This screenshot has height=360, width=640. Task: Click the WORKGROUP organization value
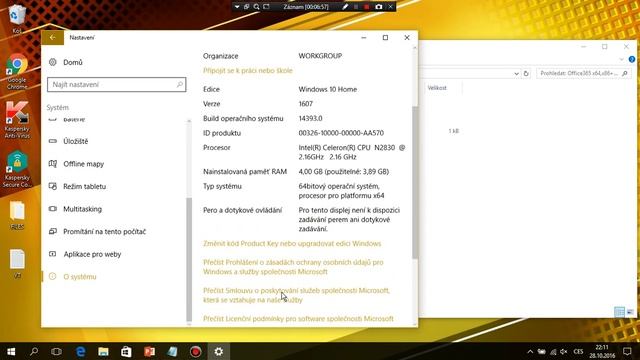click(x=320, y=56)
